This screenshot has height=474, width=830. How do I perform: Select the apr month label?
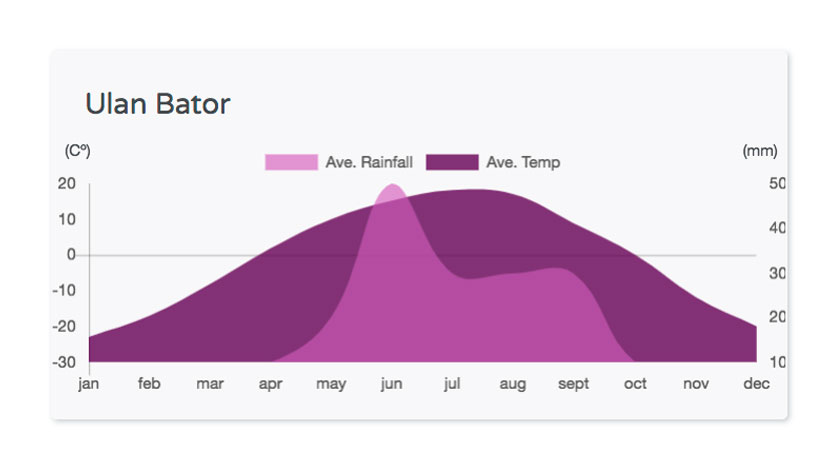click(x=270, y=384)
